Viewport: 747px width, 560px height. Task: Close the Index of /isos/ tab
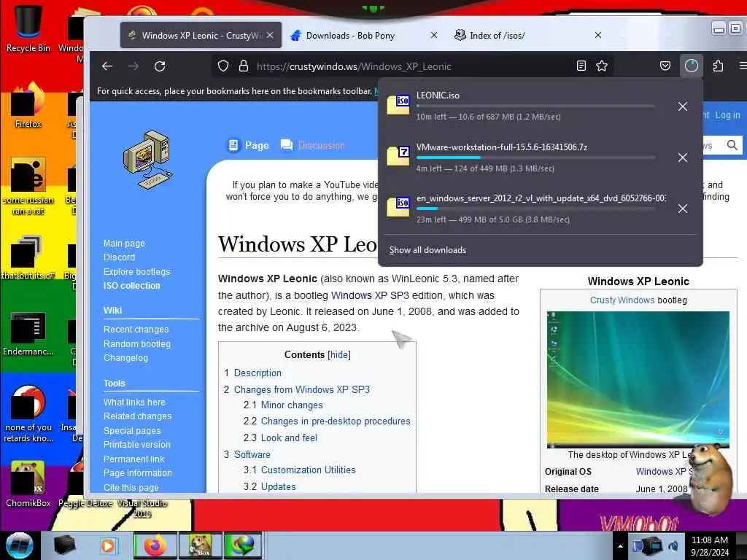point(598,35)
